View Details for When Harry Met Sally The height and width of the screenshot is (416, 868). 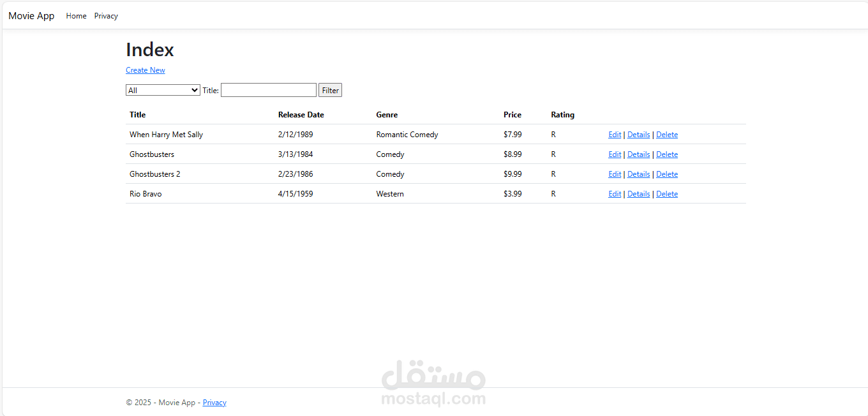[x=638, y=135]
